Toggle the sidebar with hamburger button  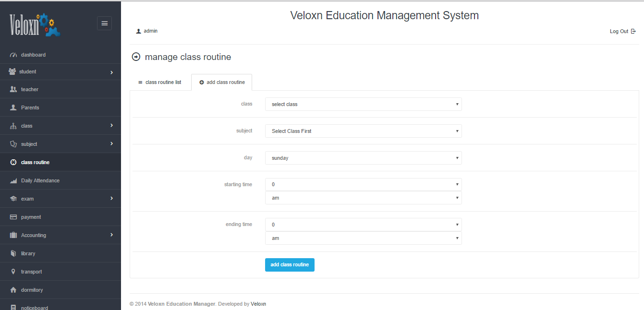coord(104,23)
